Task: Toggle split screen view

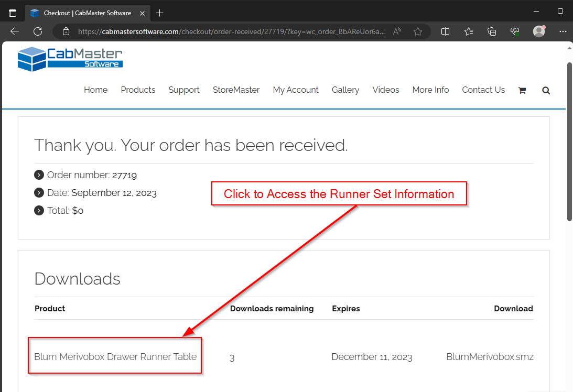Action: pyautogui.click(x=445, y=31)
